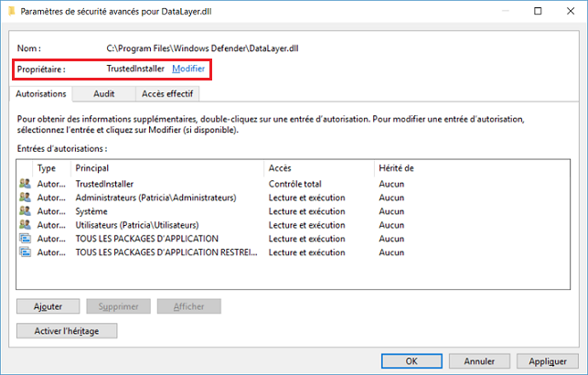The image size is (588, 375).
Task: Click Aucun in the Utilisateurs row
Action: [391, 225]
